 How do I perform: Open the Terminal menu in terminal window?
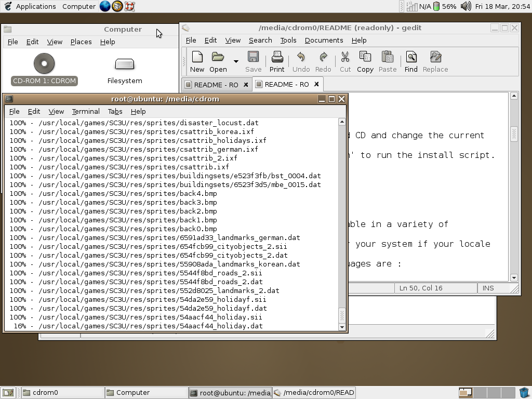86,111
